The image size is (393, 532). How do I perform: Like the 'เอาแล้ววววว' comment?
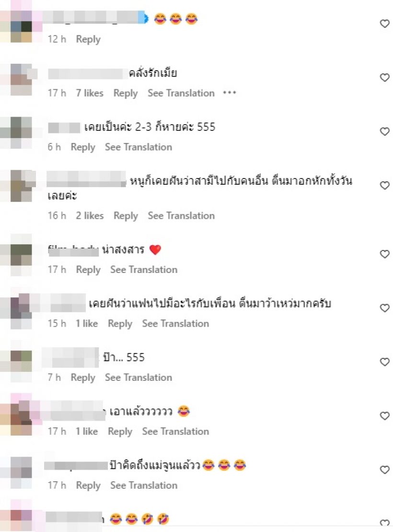point(384,415)
